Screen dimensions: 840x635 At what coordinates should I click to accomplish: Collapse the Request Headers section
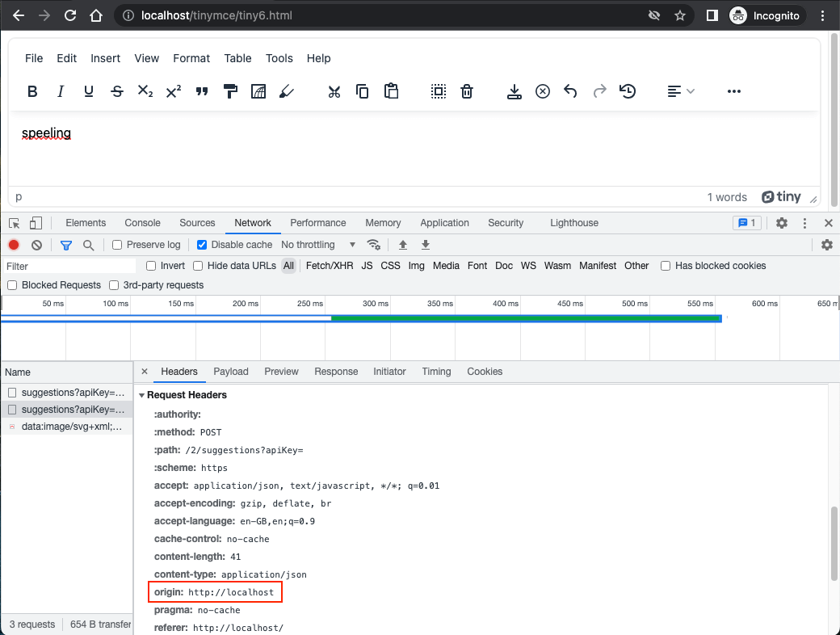click(x=142, y=394)
